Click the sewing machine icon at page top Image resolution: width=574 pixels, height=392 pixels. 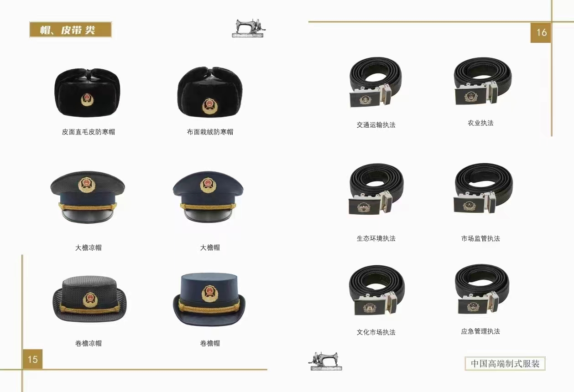point(249,28)
